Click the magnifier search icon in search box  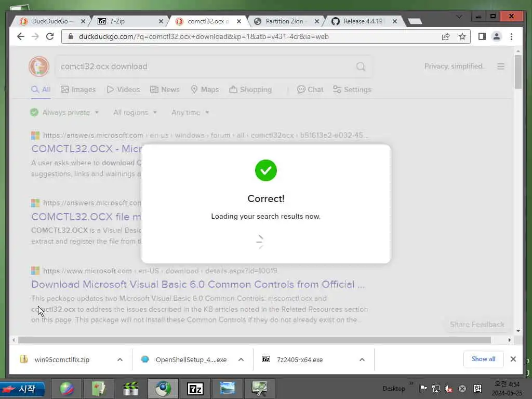coord(361,66)
